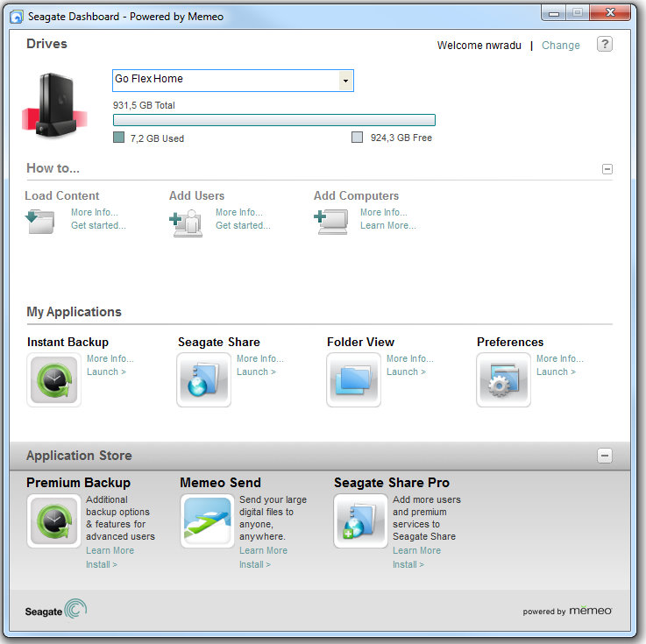Click the Change user link
This screenshot has width=646, height=644.
(560, 46)
